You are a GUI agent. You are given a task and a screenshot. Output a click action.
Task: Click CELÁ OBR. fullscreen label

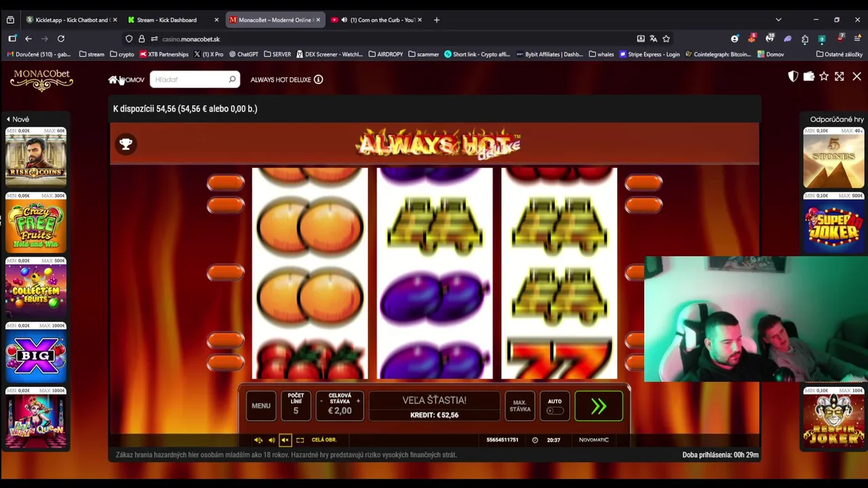pyautogui.click(x=324, y=440)
